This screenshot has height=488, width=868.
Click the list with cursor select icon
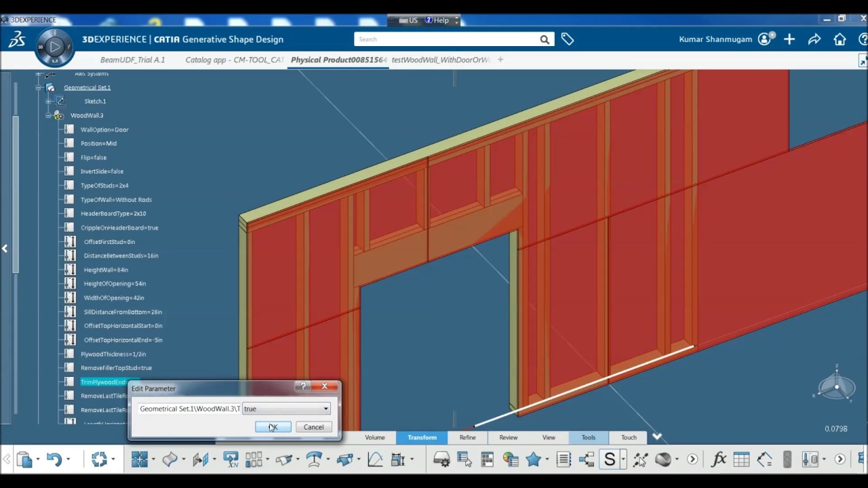[465, 460]
